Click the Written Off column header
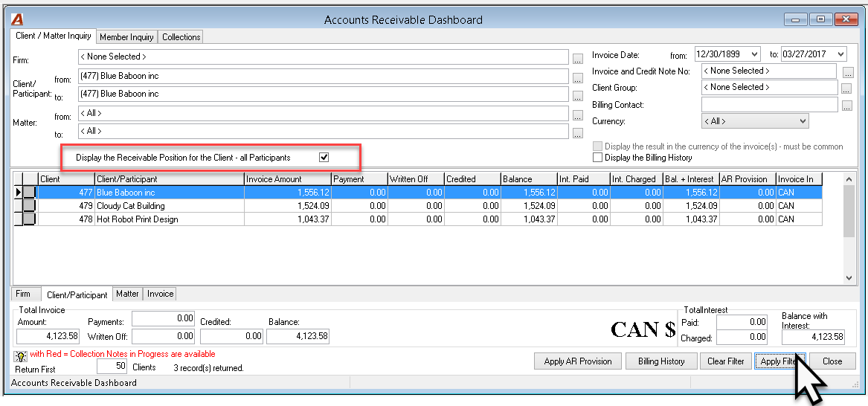868x406 pixels. pos(415,179)
